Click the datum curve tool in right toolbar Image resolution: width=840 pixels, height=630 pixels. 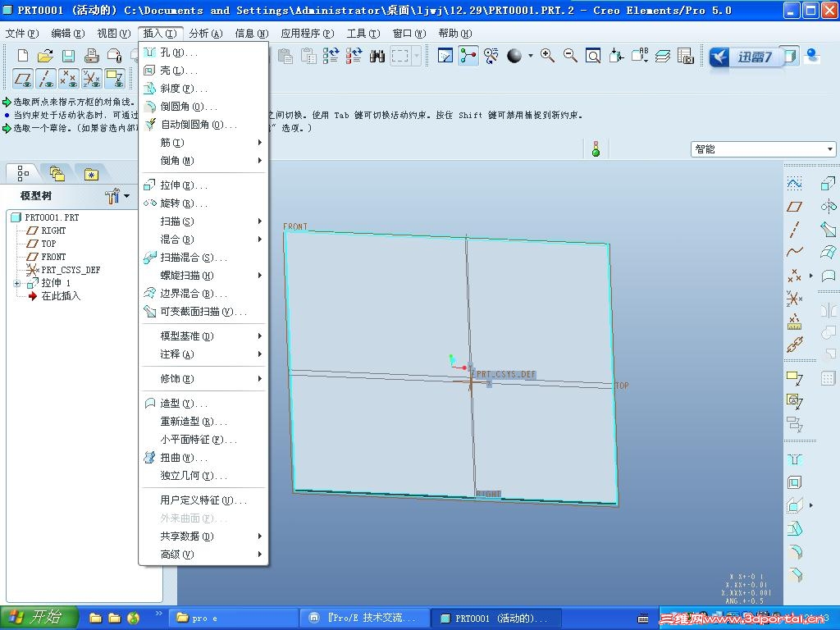tap(794, 253)
